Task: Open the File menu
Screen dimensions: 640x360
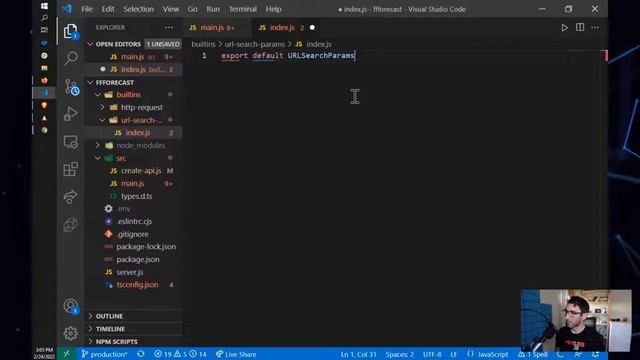Action: 87,9
